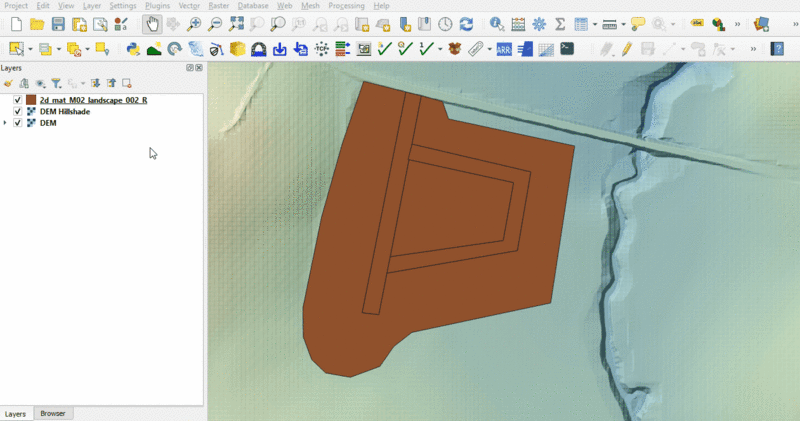
Task: Click the brown landscape layer color swatch
Action: coord(32,101)
